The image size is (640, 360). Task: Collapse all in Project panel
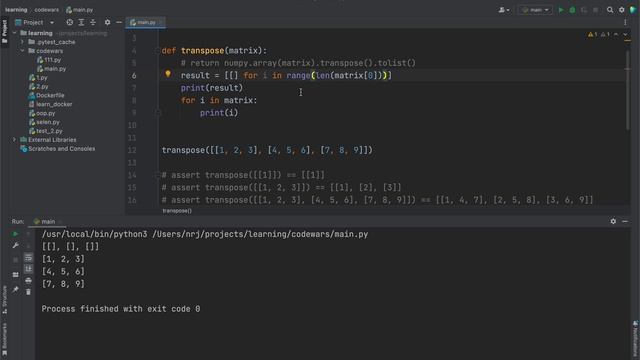click(x=93, y=22)
